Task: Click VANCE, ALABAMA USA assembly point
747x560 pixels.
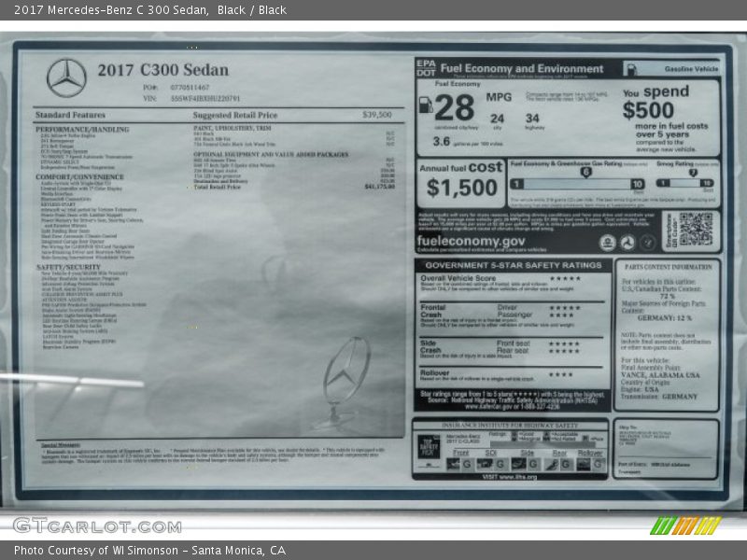Action: pyautogui.click(x=660, y=375)
